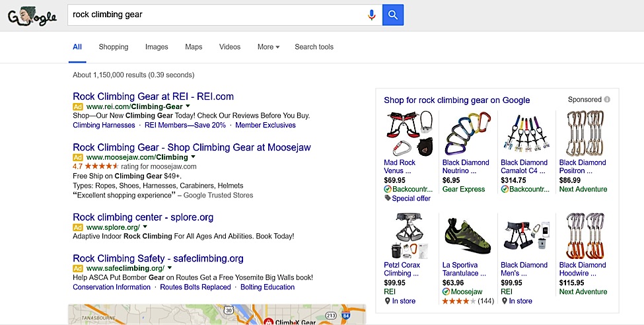This screenshot has width=644, height=325.
Task: Click In store pin under Petzl Corax
Action: tap(387, 301)
